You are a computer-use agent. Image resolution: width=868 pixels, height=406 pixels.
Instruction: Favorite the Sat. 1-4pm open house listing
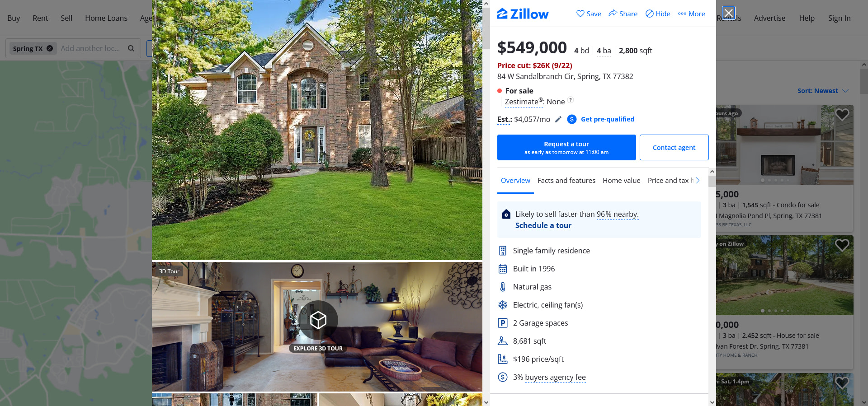(842, 383)
